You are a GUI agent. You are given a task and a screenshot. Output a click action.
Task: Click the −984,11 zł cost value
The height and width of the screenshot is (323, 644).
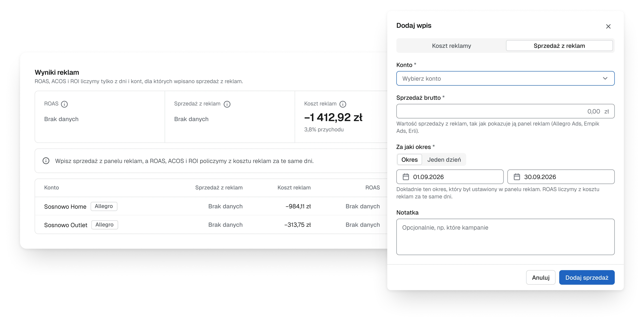click(x=298, y=206)
